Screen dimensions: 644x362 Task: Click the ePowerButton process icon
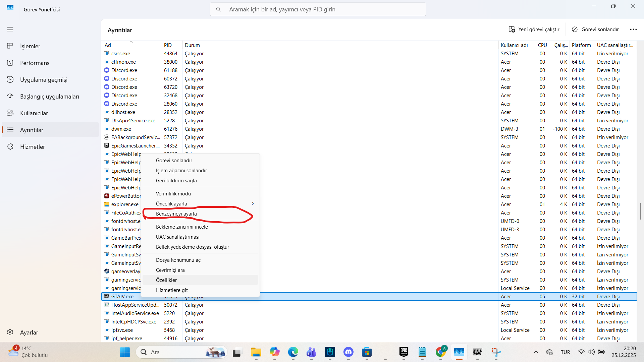point(107,196)
